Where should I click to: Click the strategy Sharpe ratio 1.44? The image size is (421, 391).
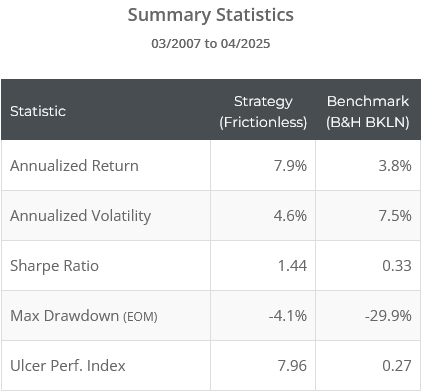coord(292,266)
